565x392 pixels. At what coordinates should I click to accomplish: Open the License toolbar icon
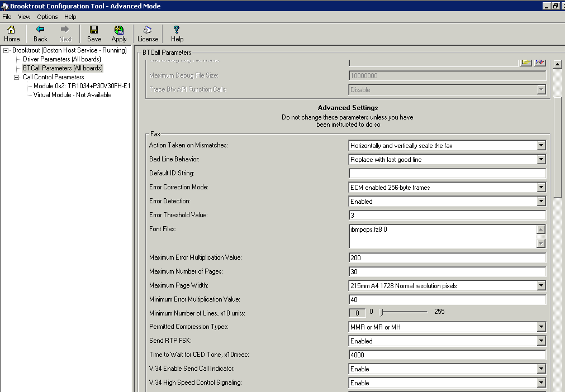pyautogui.click(x=148, y=34)
